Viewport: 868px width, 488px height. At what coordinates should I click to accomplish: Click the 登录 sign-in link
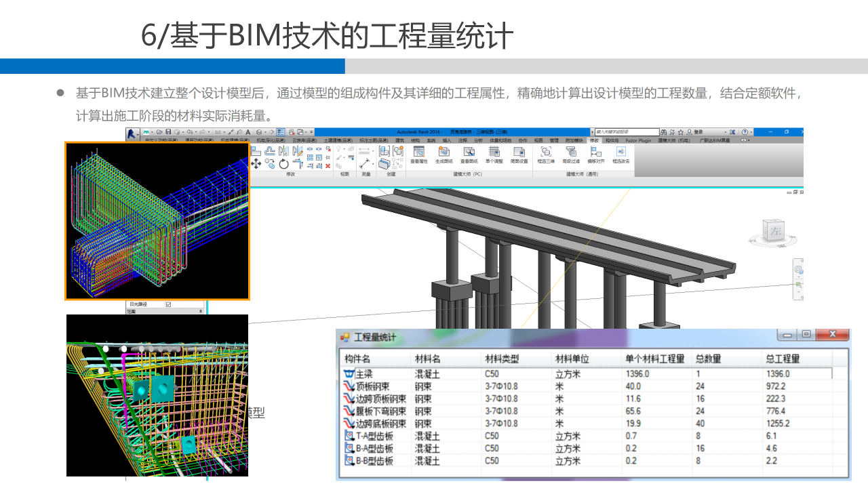[698, 131]
